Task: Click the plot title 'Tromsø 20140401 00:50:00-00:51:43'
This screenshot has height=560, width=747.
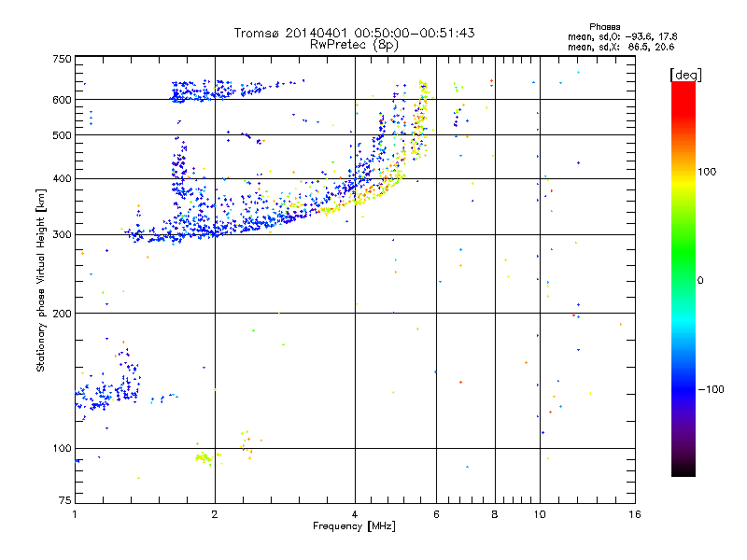Action: pos(354,33)
